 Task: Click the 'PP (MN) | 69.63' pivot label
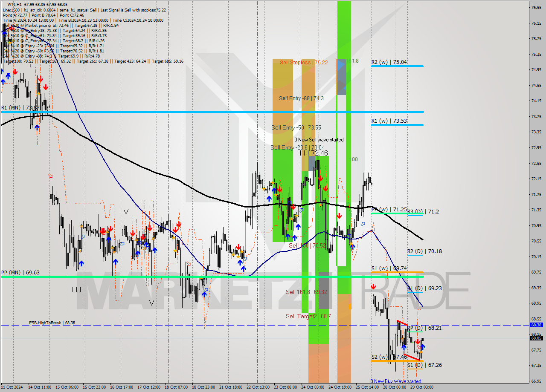click(x=20, y=272)
